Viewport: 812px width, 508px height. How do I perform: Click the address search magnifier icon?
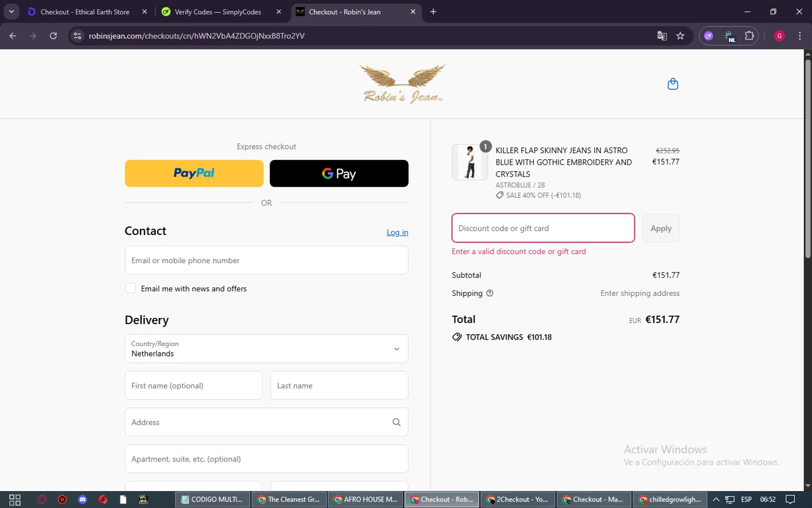click(x=396, y=422)
